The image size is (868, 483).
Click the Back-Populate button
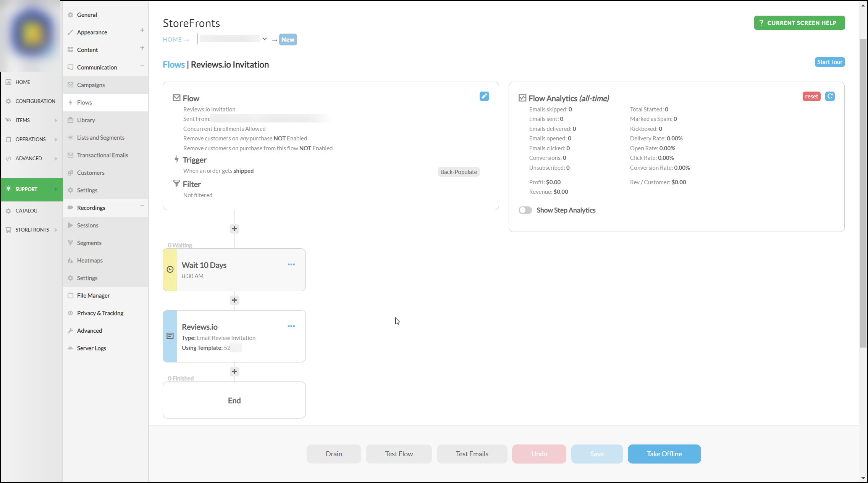(x=458, y=172)
